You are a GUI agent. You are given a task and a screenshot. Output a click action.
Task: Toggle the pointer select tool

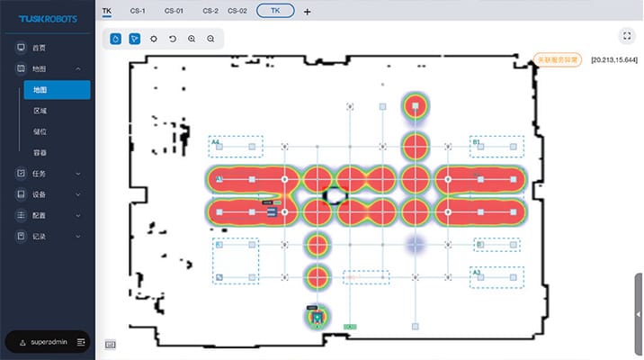135,39
